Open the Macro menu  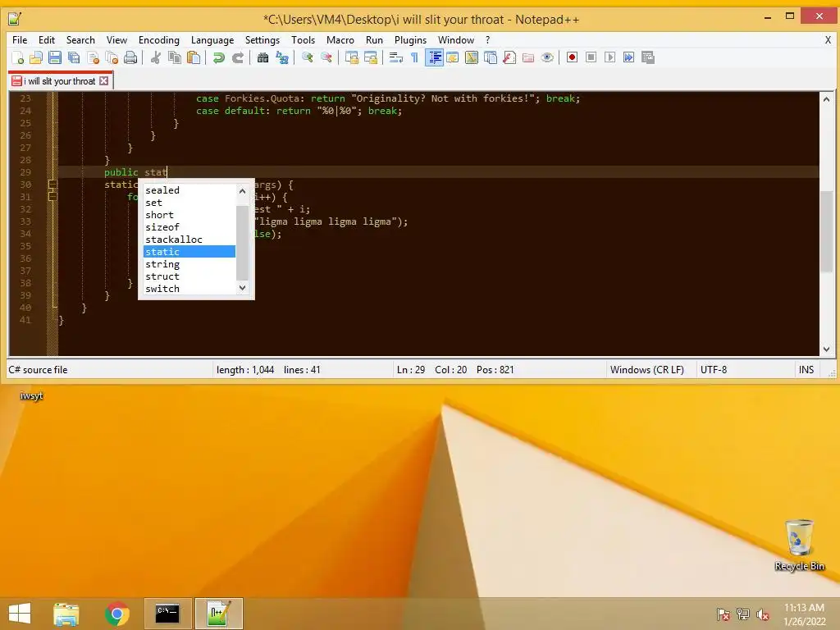(340, 40)
